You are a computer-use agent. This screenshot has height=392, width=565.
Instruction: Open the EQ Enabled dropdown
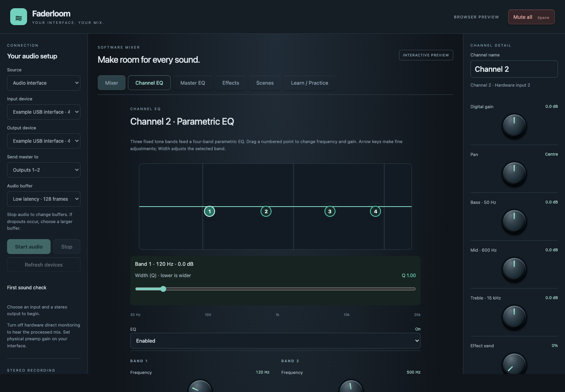[275, 341]
